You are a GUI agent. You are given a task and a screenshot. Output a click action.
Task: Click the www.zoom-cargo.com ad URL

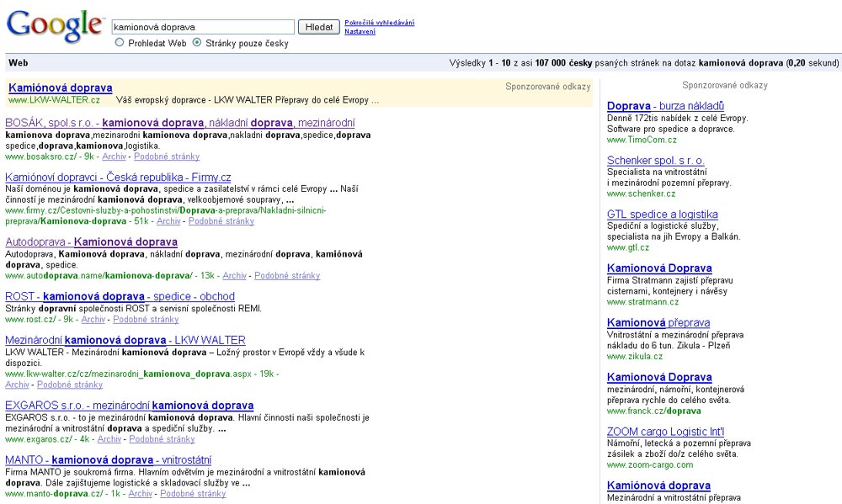[650, 465]
